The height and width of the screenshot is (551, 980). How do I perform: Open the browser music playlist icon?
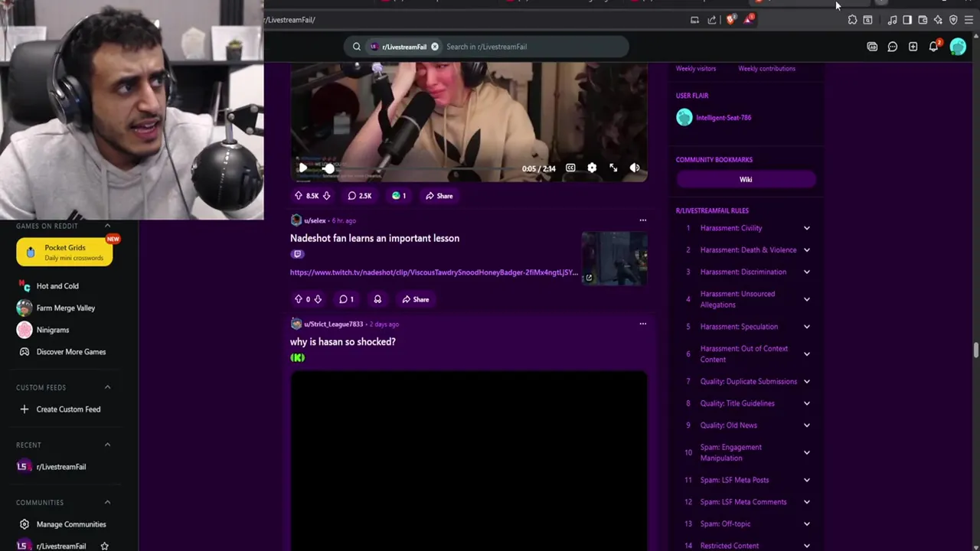tap(892, 20)
